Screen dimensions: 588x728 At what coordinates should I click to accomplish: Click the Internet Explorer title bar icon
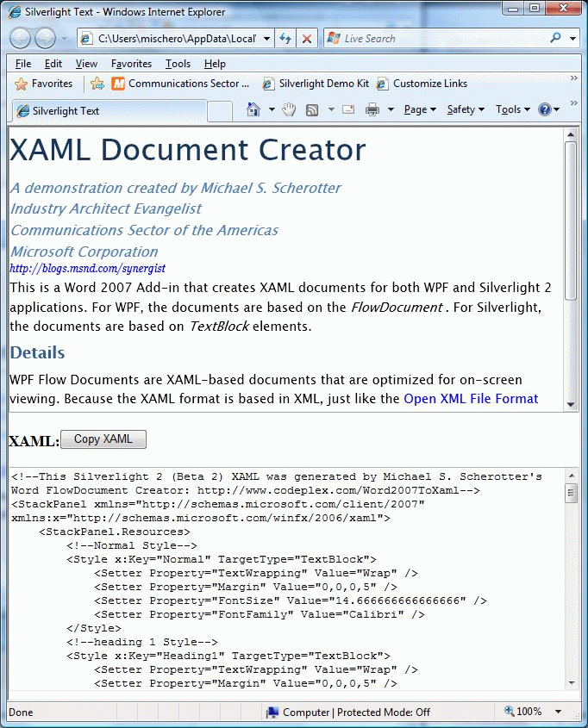15,11
